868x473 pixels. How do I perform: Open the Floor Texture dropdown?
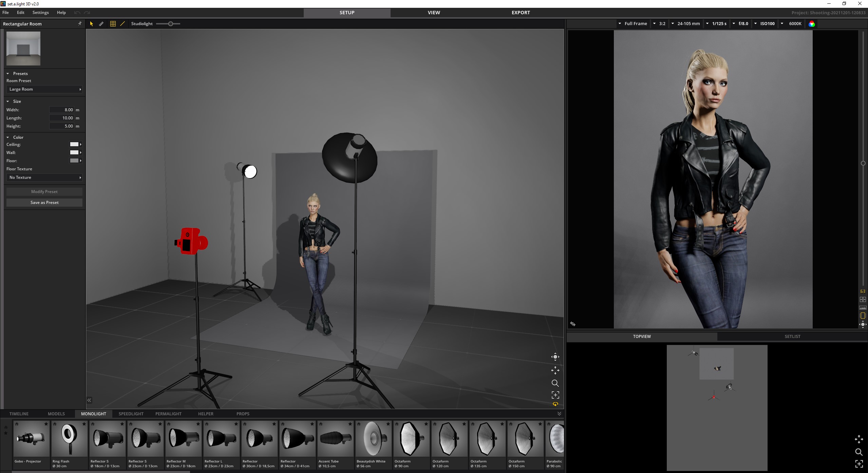(44, 177)
